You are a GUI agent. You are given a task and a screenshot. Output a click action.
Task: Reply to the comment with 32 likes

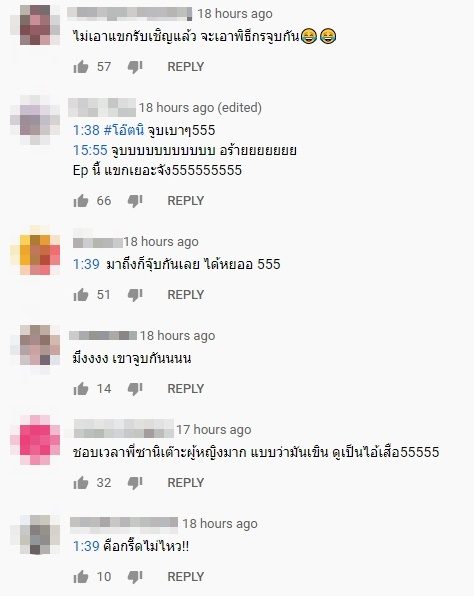click(x=186, y=482)
